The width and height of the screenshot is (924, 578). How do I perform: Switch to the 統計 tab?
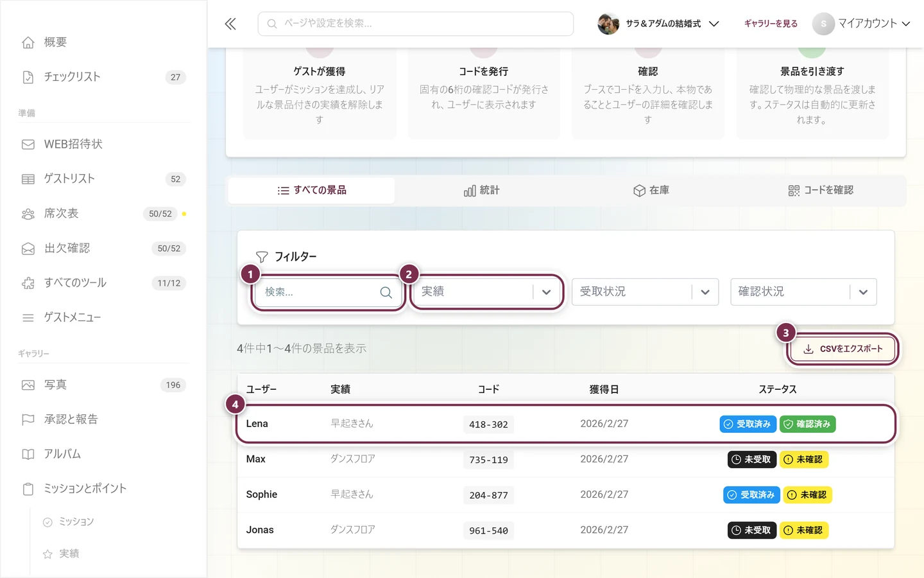point(481,191)
